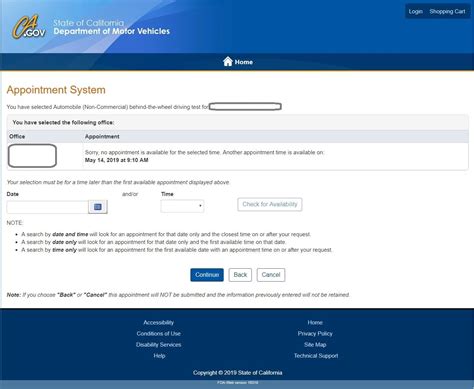474x389 pixels.
Task: Click the Appointment System heading
Action: pos(56,90)
